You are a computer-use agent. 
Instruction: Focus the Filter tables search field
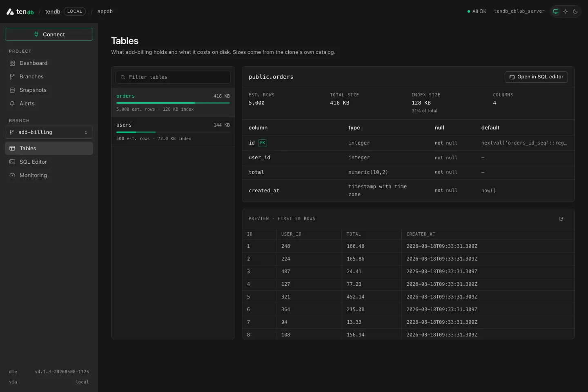pos(173,77)
